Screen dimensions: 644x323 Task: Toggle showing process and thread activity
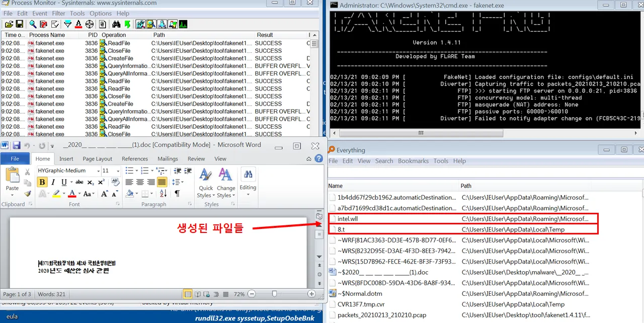(x=173, y=24)
